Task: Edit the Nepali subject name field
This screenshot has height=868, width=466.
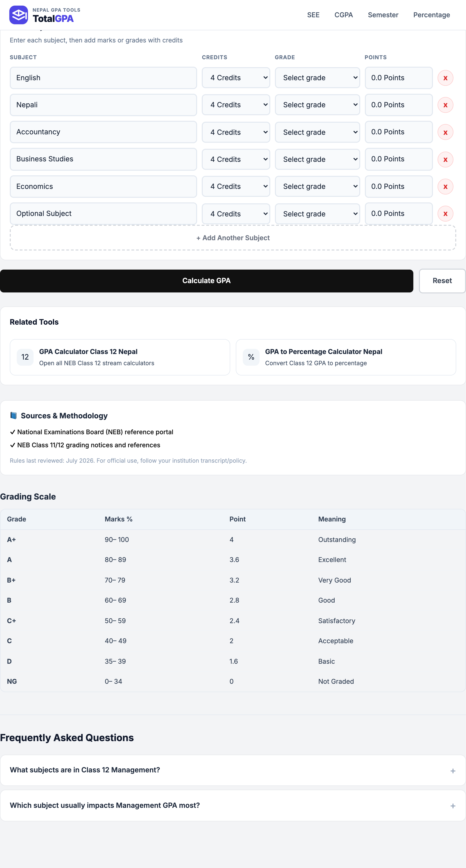Action: pyautogui.click(x=103, y=105)
